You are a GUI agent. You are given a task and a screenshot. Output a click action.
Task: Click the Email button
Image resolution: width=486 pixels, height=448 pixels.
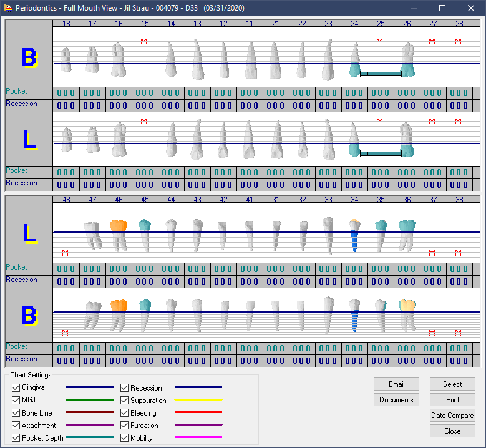coord(396,384)
